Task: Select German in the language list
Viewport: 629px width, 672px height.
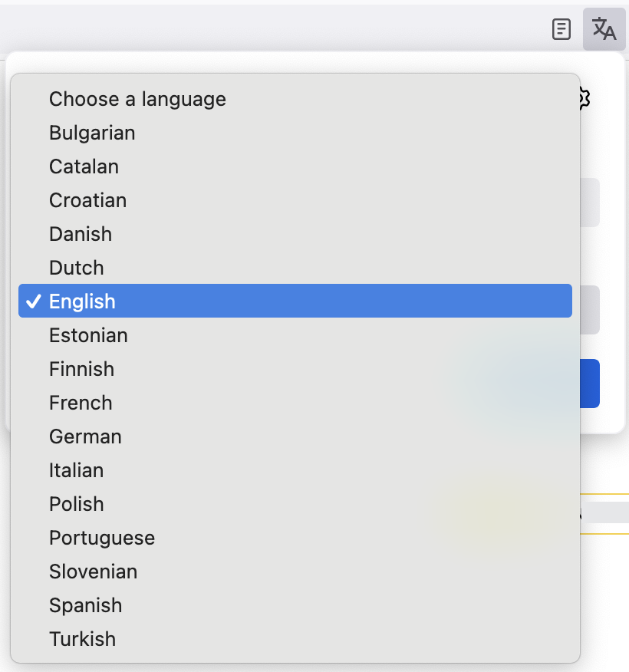Action: click(x=85, y=436)
